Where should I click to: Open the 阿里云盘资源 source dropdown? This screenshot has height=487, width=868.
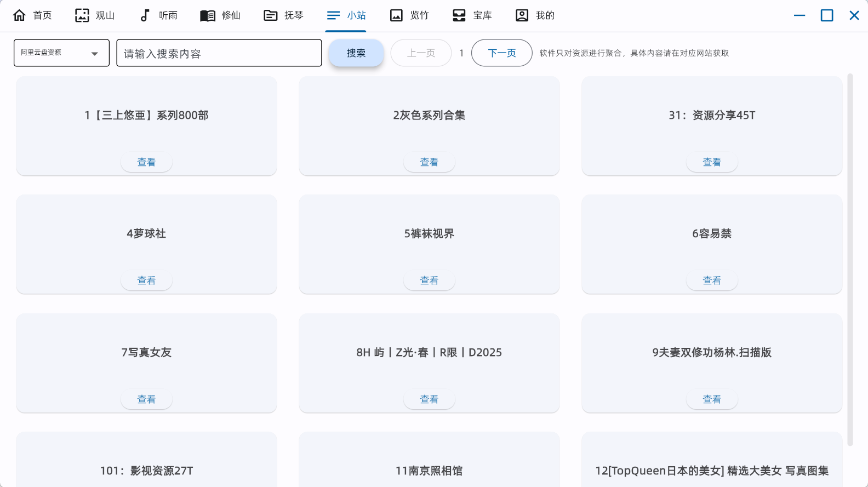click(61, 53)
